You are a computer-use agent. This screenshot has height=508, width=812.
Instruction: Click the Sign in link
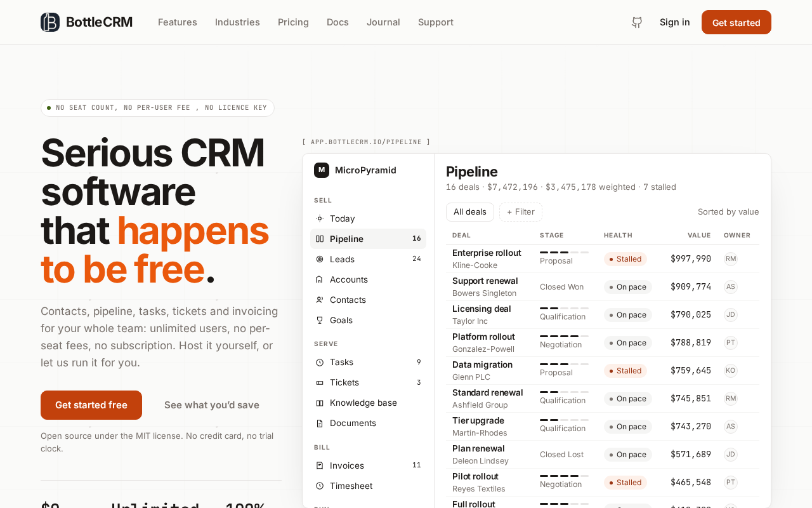pos(675,22)
